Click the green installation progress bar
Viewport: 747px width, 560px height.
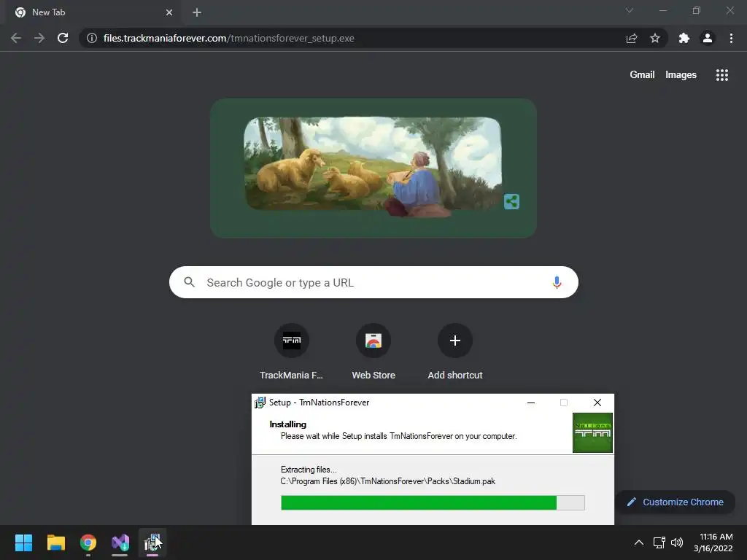(x=433, y=502)
